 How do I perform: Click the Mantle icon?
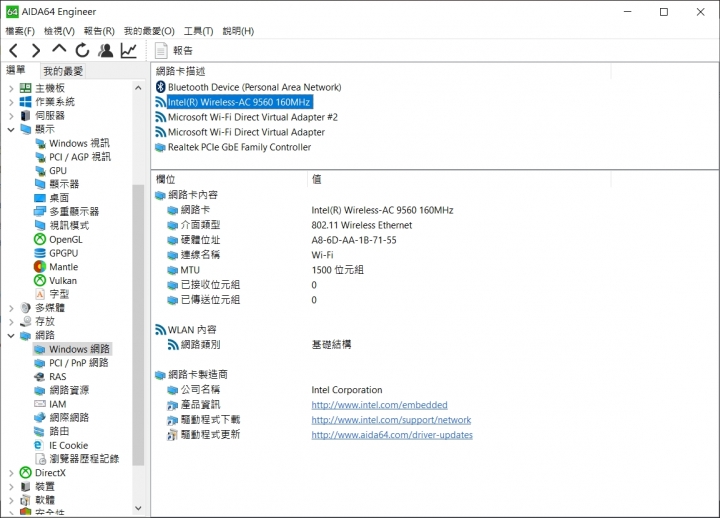(40, 267)
